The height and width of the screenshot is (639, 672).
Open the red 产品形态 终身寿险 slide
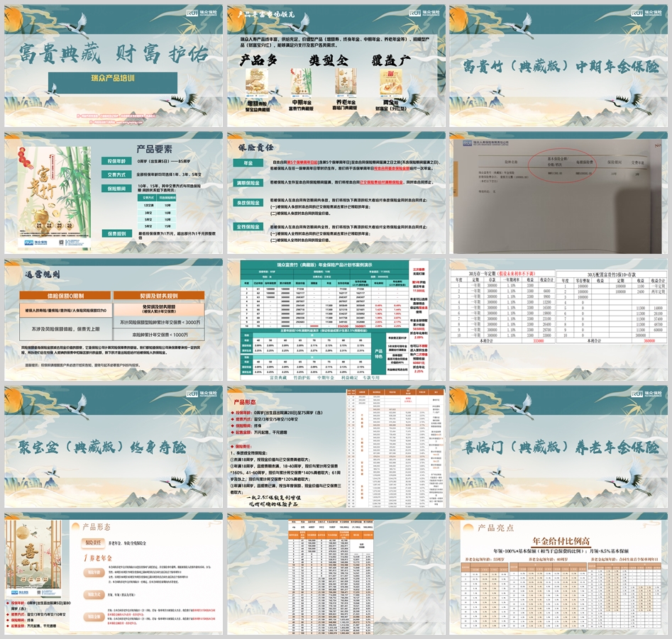[x=336, y=446]
